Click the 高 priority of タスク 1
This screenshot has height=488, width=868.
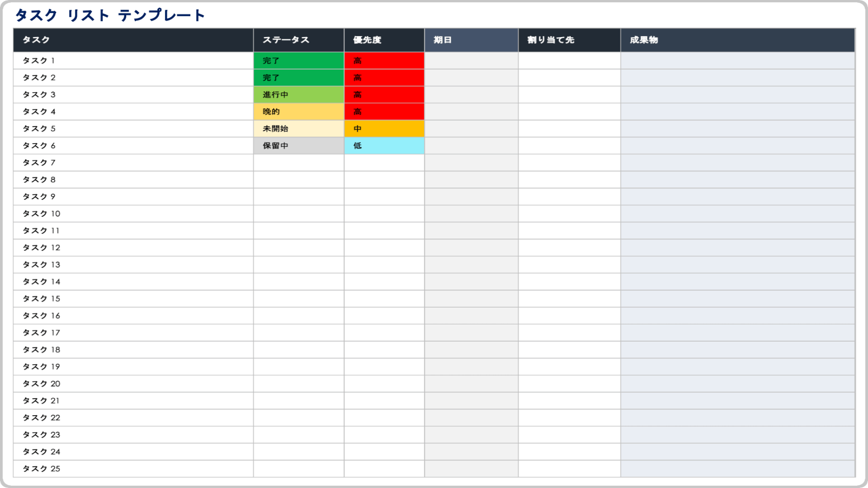[384, 61]
